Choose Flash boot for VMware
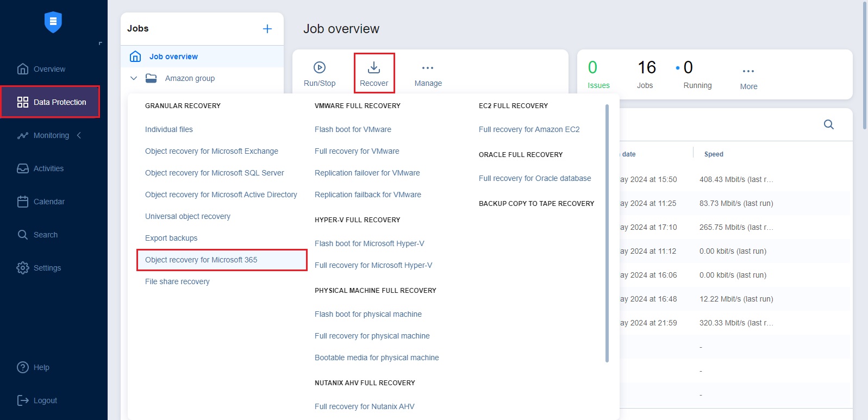Screen dimensions: 868x420 pyautogui.click(x=353, y=129)
